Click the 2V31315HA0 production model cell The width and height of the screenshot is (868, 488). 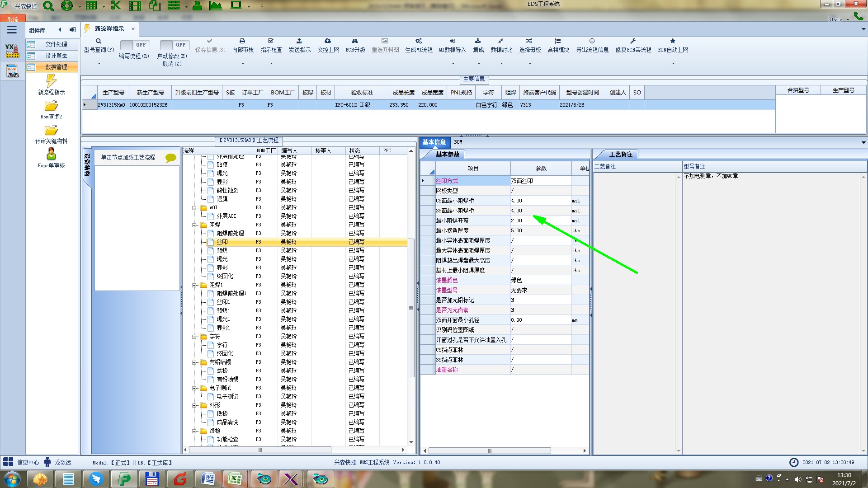(x=111, y=105)
